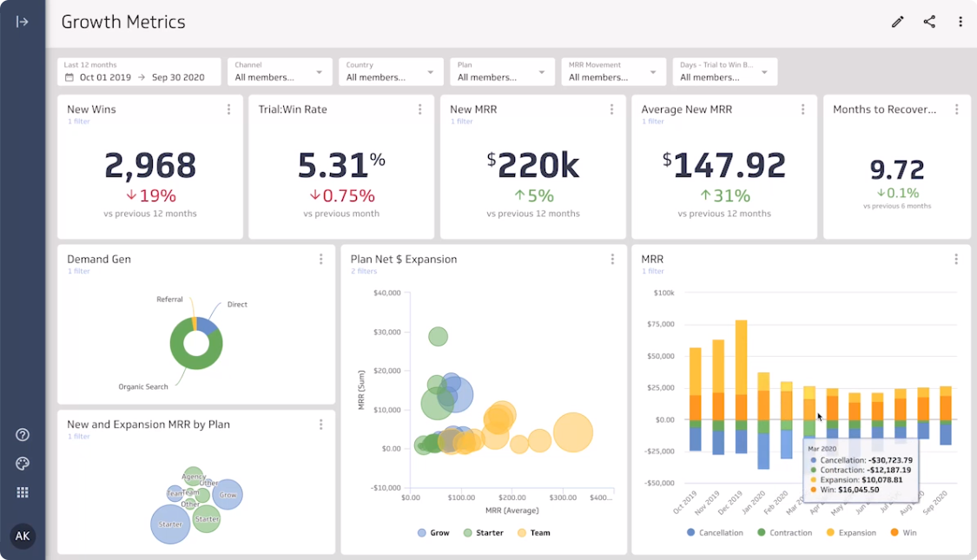Collapse the left navigation sidebar
The image size is (977, 560).
(23, 22)
